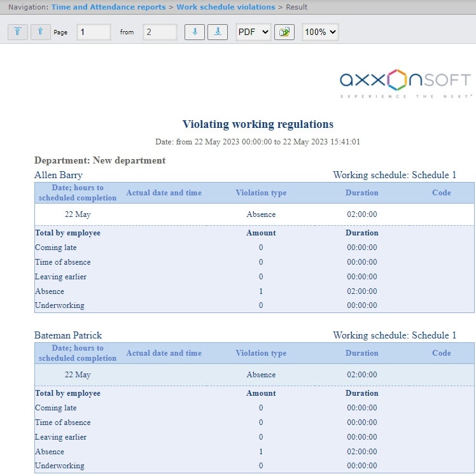This screenshot has width=476, height=474.
Task: Click Absence violation in Allen Barry's 22 May row
Action: coord(261,214)
